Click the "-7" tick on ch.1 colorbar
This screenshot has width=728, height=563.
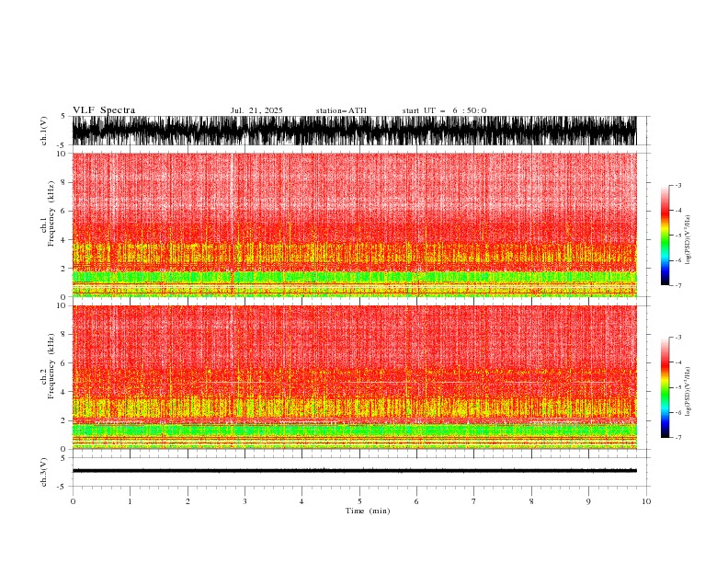click(x=677, y=285)
